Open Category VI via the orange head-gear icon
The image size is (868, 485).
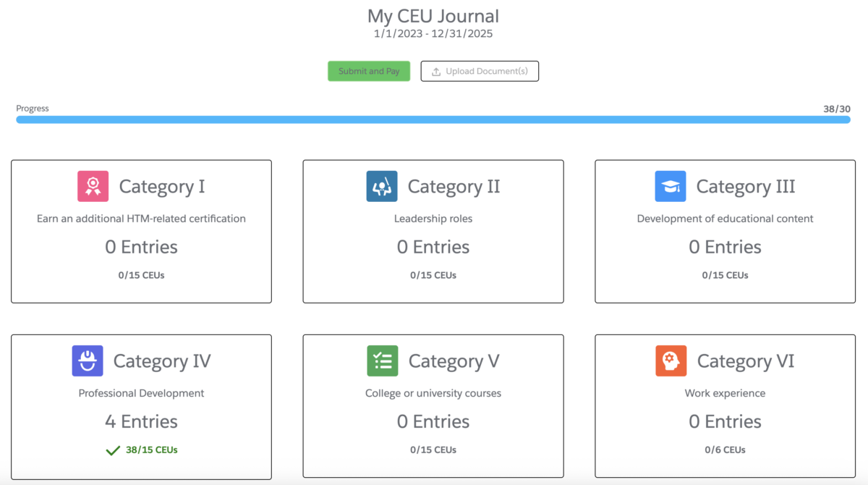point(671,360)
